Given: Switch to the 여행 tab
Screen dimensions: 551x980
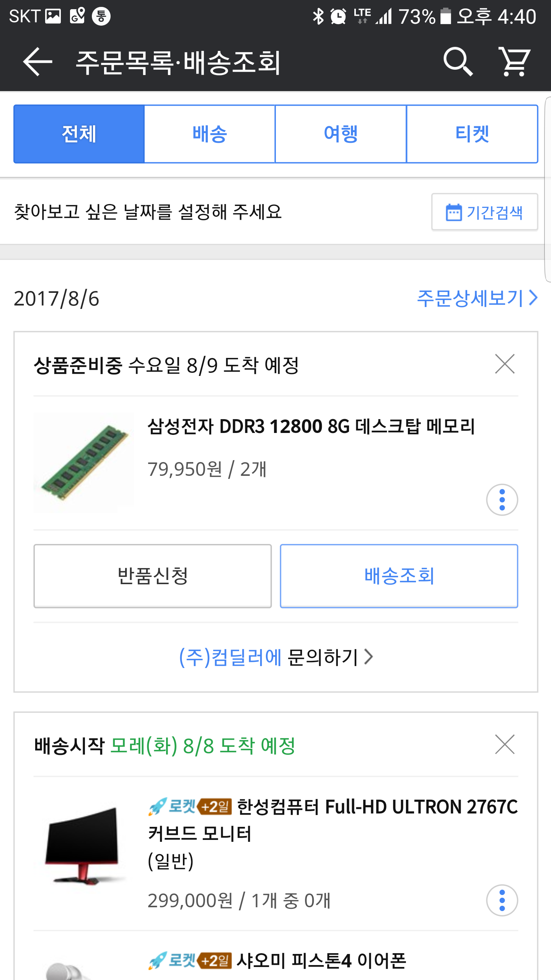Looking at the screenshot, I should coord(341,134).
